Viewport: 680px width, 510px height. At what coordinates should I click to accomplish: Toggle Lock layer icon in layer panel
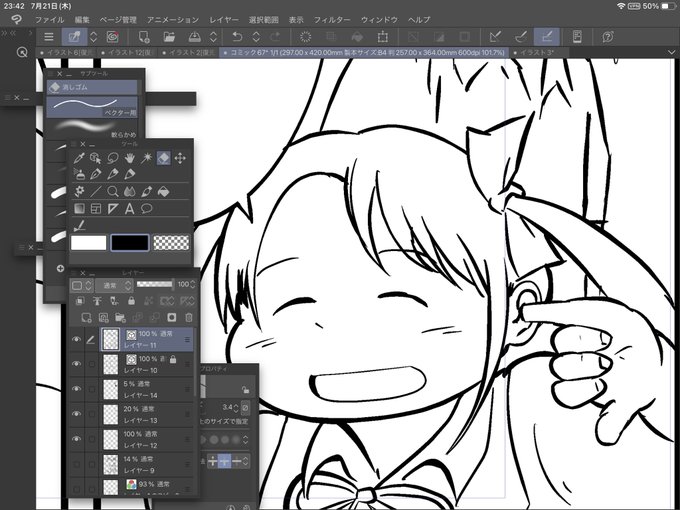tap(131, 301)
